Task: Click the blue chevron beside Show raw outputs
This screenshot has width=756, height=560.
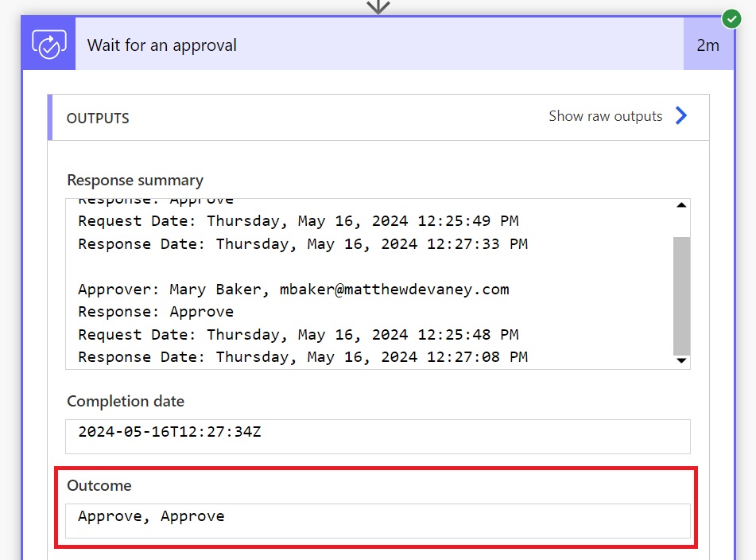Action: [x=681, y=116]
